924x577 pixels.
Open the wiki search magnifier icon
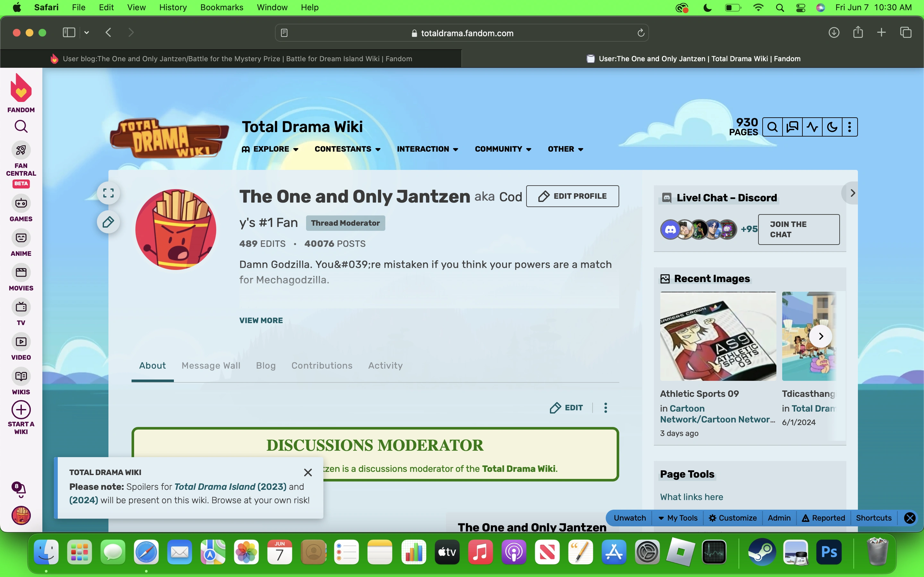tap(772, 127)
